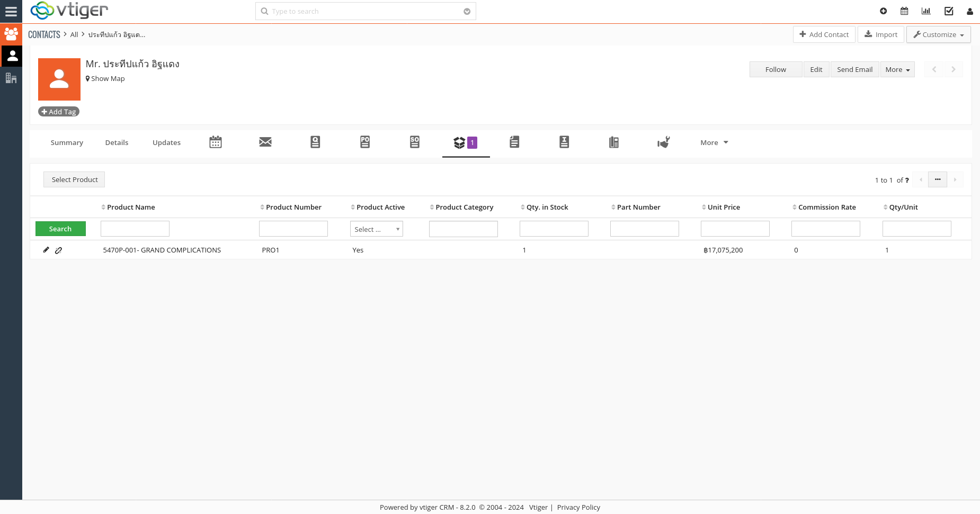This screenshot has height=514, width=980.
Task: Toggle sorting on the Unit Price column
Action: pos(705,207)
